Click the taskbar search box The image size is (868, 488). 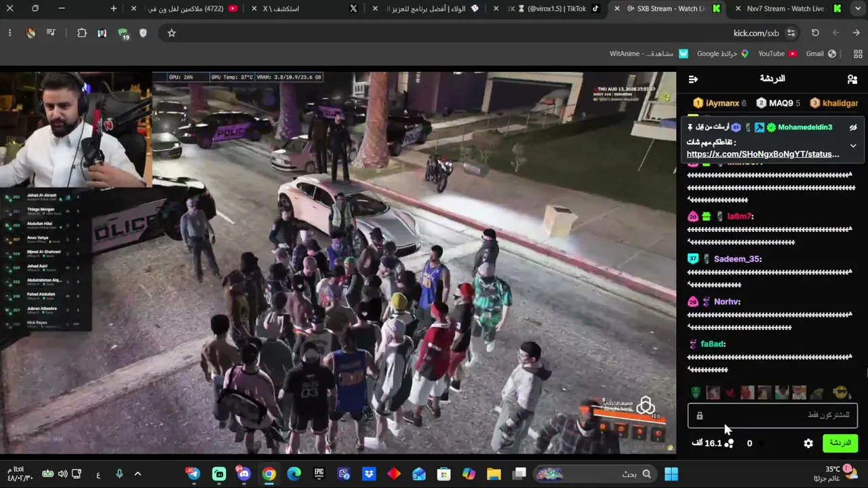click(x=596, y=474)
